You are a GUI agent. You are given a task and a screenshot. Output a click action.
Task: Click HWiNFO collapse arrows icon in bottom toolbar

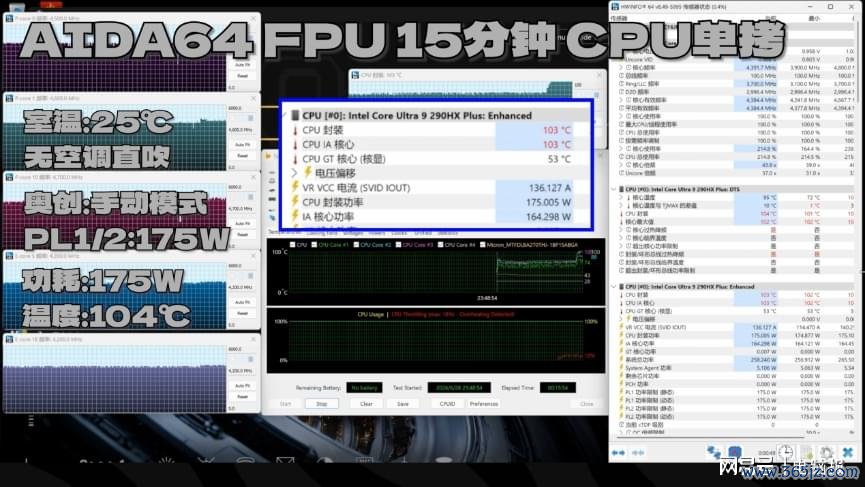pos(638,453)
